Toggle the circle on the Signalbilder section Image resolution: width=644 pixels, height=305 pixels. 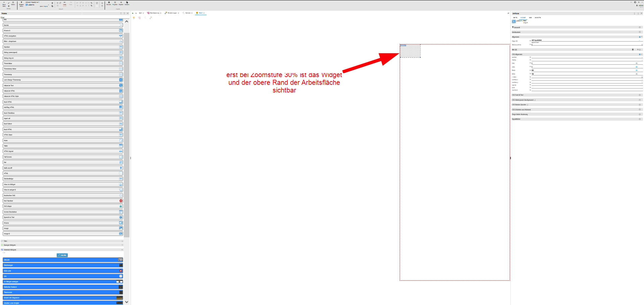pyautogui.click(x=640, y=119)
